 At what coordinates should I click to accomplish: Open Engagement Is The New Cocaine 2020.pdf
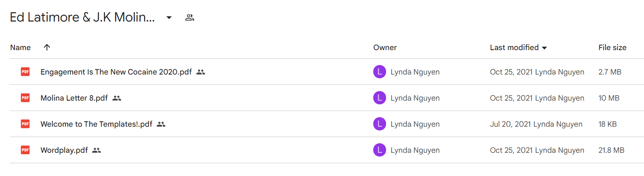coord(116,72)
